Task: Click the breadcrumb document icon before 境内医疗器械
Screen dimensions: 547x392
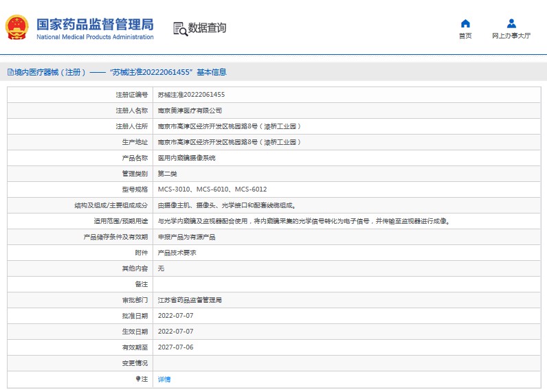Action: (x=10, y=72)
